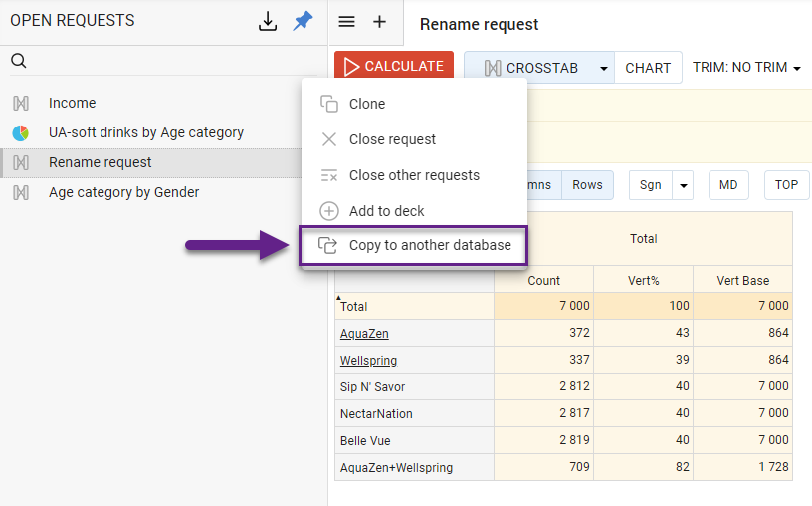Toggle the pin icon for requests panel
This screenshot has height=506, width=812.
click(x=303, y=21)
